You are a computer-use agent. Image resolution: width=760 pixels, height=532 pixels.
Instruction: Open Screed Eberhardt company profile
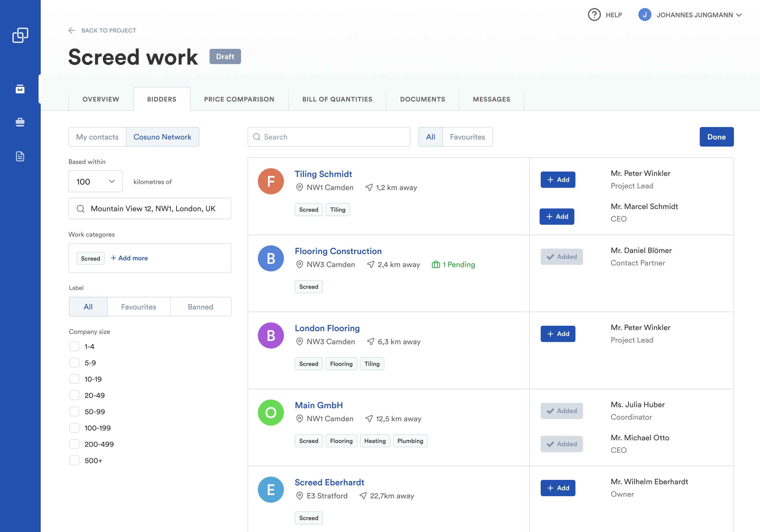tap(329, 482)
